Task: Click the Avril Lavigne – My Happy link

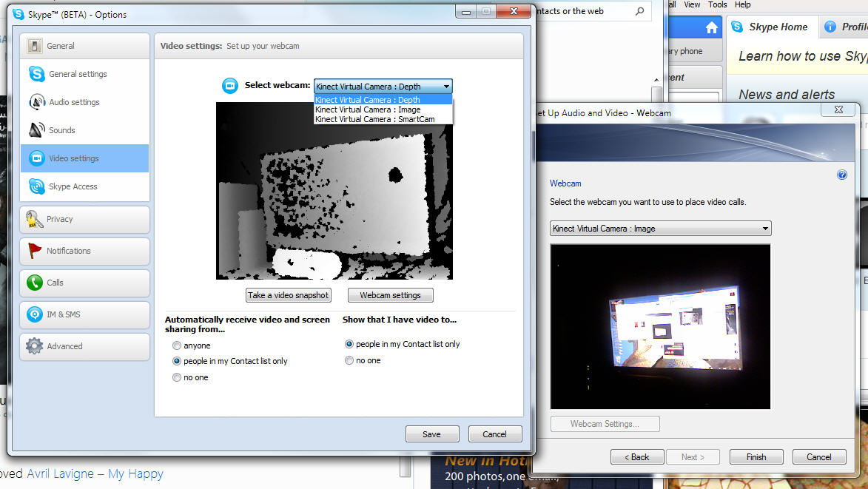Action: point(95,474)
